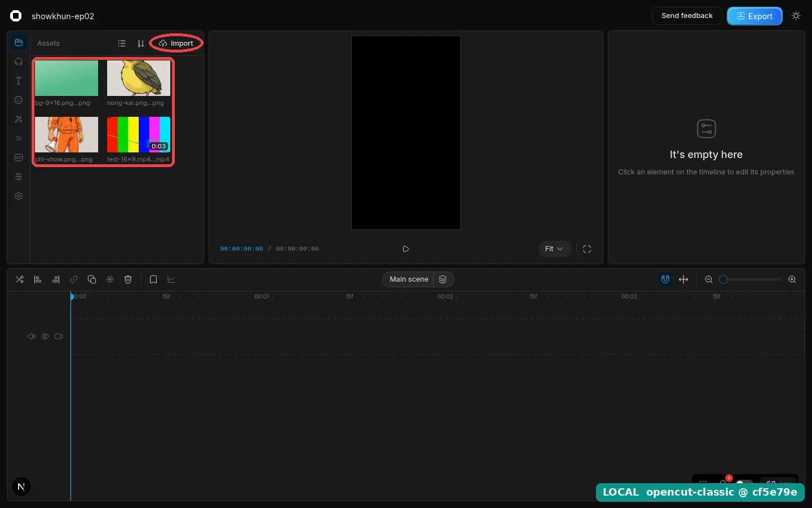Open the graph editor icon in timeline toolbar
The height and width of the screenshot is (508, 812).
point(171,279)
